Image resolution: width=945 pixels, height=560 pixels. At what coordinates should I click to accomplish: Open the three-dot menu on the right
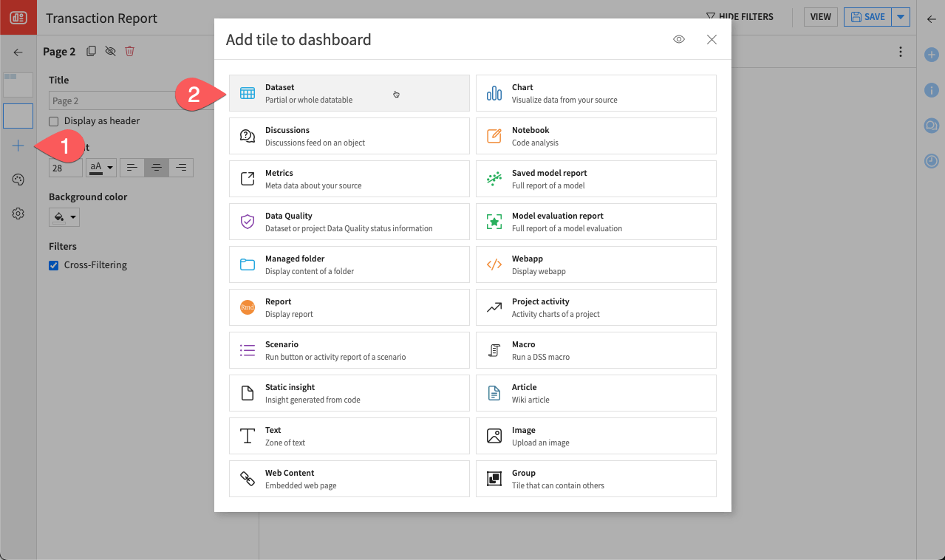point(900,52)
